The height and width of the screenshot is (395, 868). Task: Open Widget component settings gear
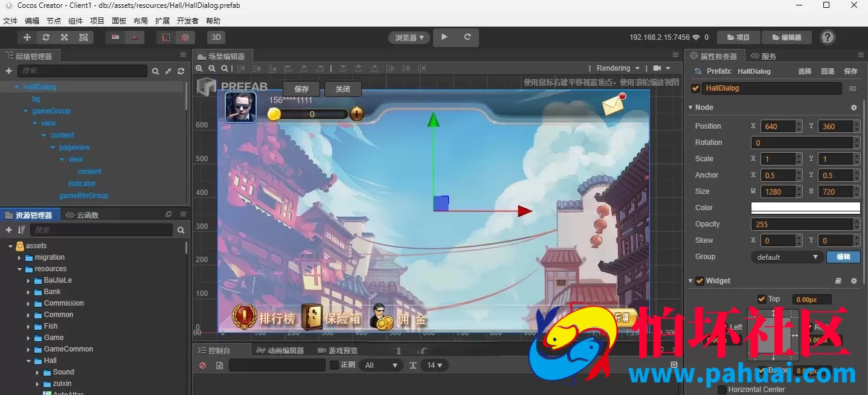click(854, 281)
